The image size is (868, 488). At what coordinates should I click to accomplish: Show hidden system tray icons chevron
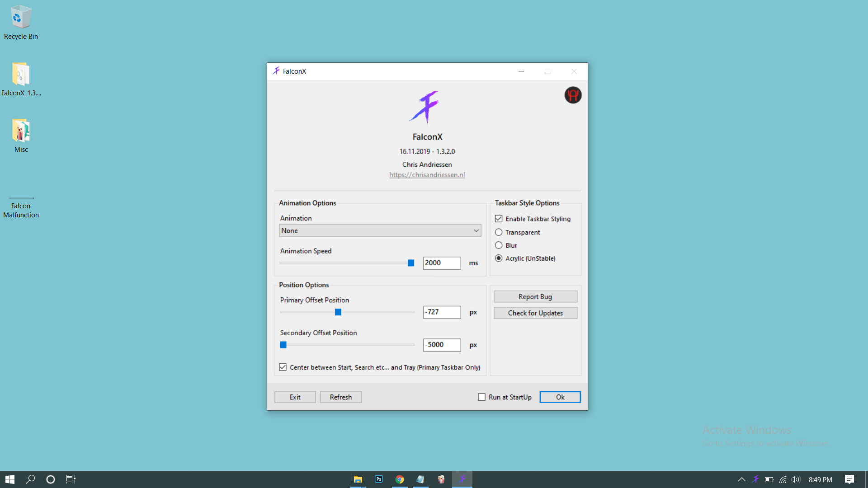742,479
